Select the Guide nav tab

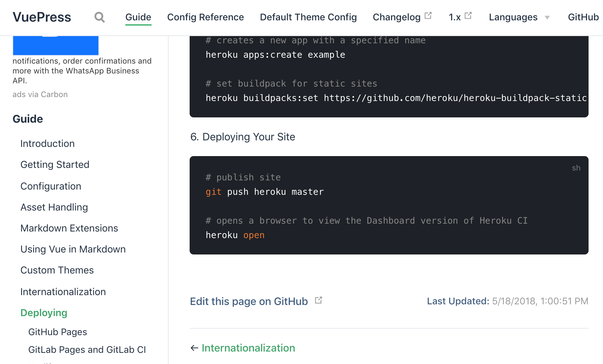pos(138,17)
